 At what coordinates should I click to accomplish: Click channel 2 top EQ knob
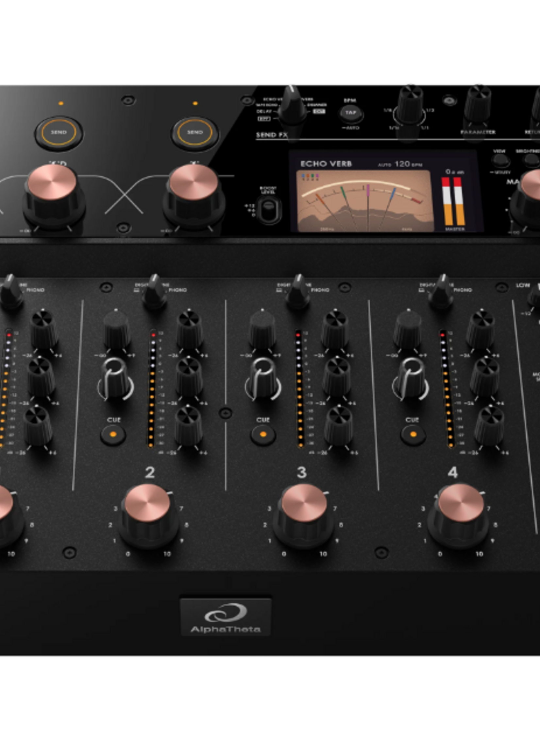click(190, 329)
